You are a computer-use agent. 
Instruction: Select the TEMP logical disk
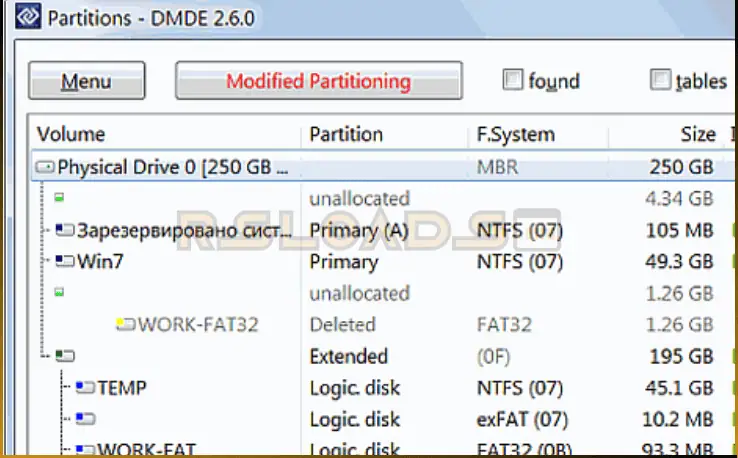(122, 388)
